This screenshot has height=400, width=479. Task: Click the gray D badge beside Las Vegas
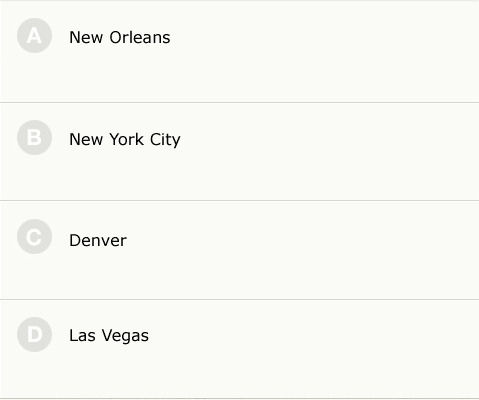(34, 334)
